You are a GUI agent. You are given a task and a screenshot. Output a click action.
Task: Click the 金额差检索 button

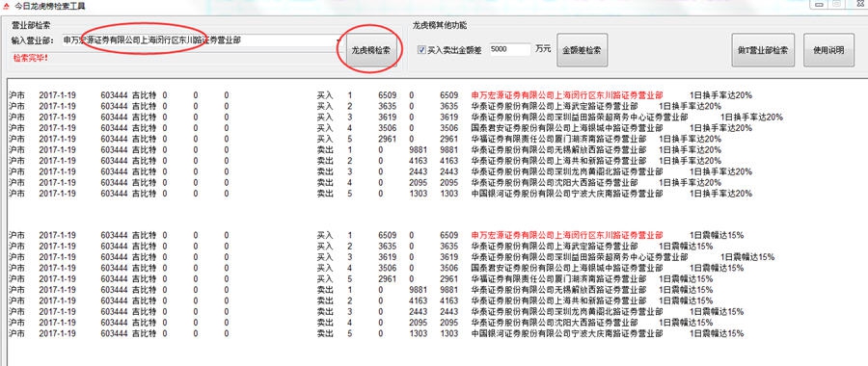click(582, 50)
